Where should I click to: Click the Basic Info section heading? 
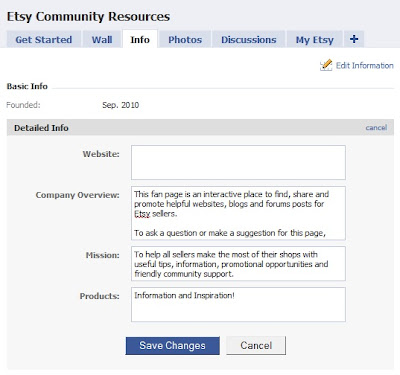pyautogui.click(x=27, y=86)
